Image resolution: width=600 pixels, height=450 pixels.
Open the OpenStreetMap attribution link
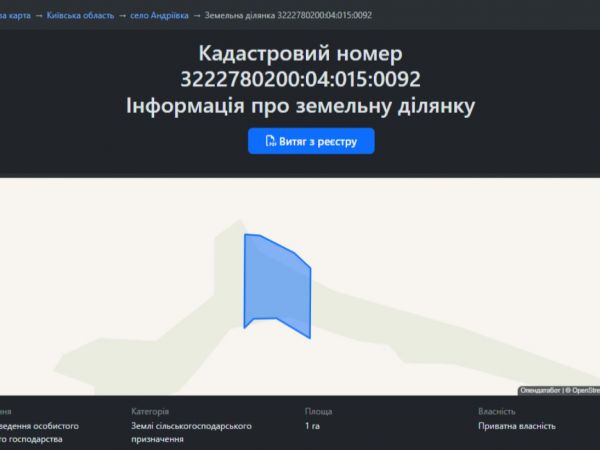coord(584,390)
